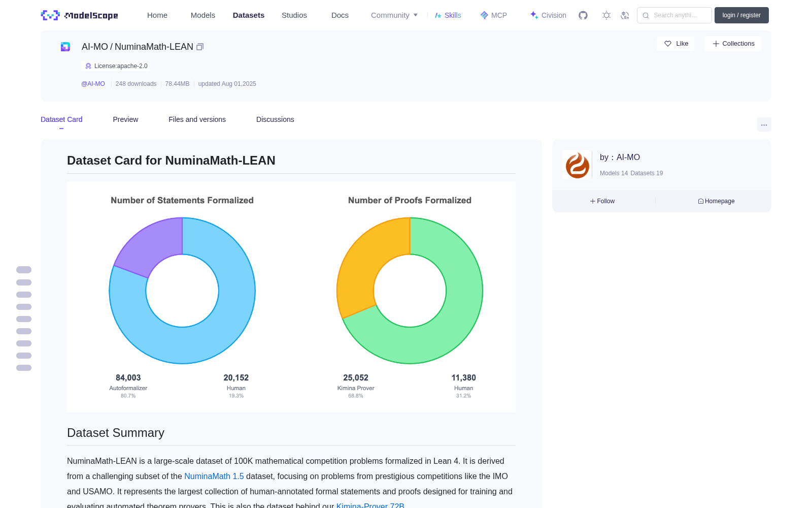Open the GitHub icon link

pos(583,15)
